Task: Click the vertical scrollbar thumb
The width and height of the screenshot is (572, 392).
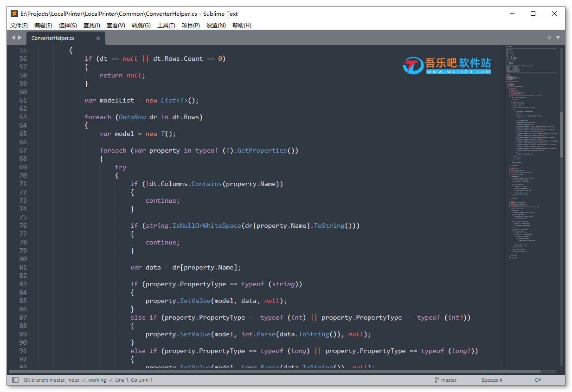Action: pos(561,135)
